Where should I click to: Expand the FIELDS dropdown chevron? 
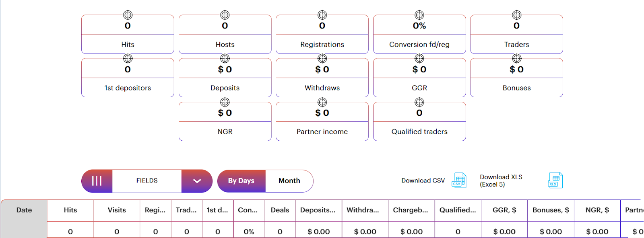coord(197,181)
